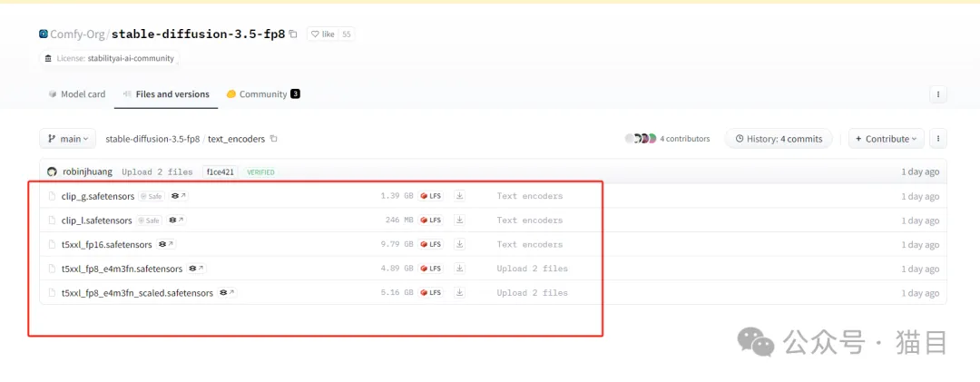Download t5xxl_fp16.safetensors
This screenshot has width=980, height=382.
pyautogui.click(x=459, y=244)
